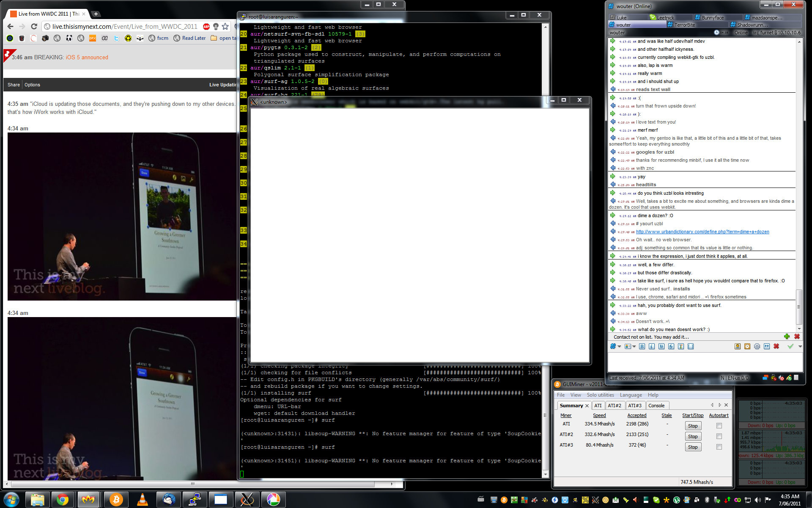Viewport: 812px width, 508px height.
Task: Enable Autostart checkbox for ATI miner
Action: pyautogui.click(x=719, y=425)
